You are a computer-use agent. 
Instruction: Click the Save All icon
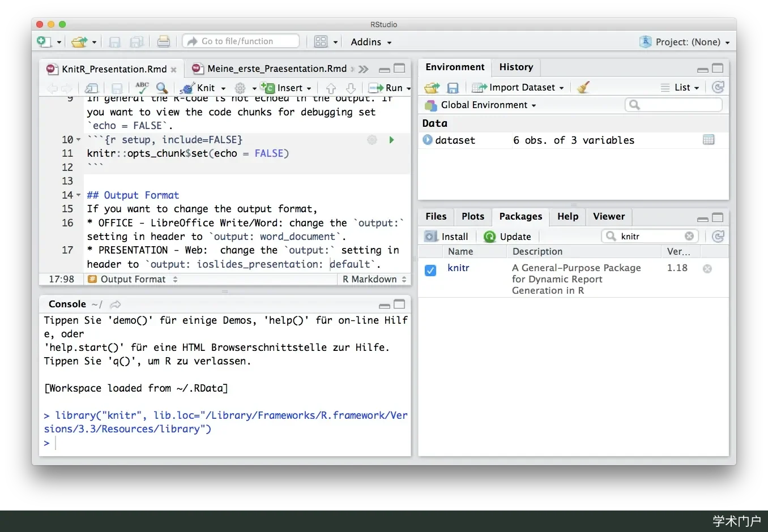[x=136, y=41]
